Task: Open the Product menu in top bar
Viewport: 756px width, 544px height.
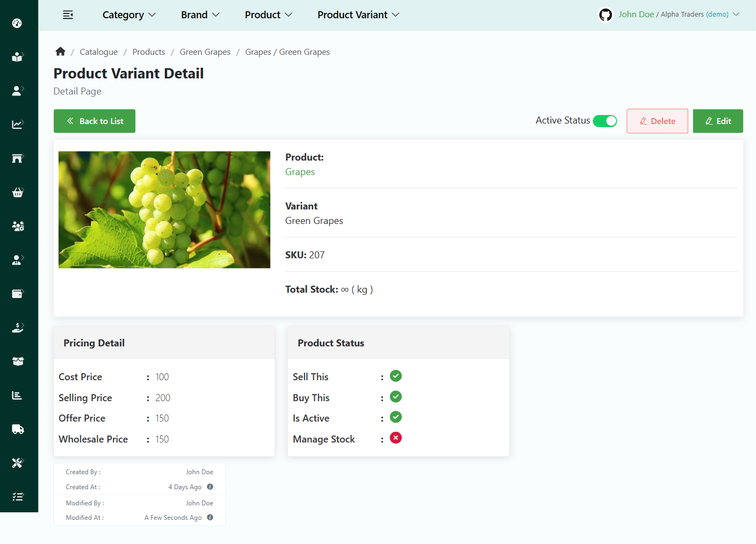Action: [268, 15]
